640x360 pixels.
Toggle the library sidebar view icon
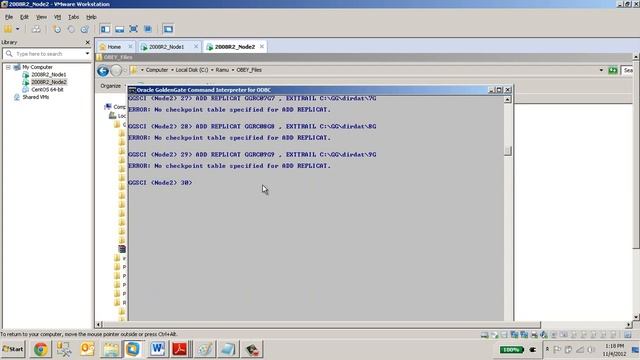point(105,29)
